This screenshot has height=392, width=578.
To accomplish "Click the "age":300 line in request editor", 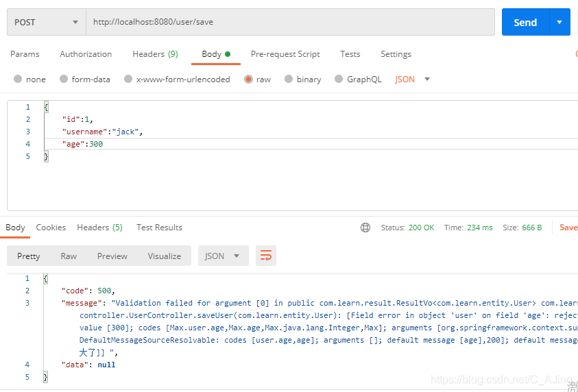I will (82, 144).
